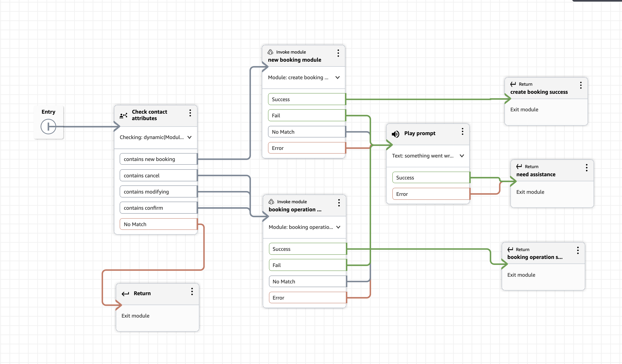Screen dimensions: 622x364
Task: Click the Check contact attributes title
Action: tap(149, 115)
